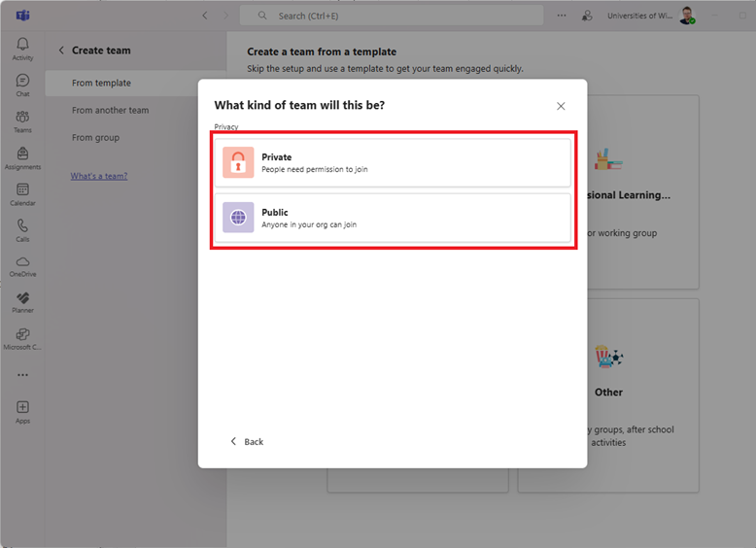756x548 pixels.
Task: Open the What's a team? link
Action: coord(98,176)
